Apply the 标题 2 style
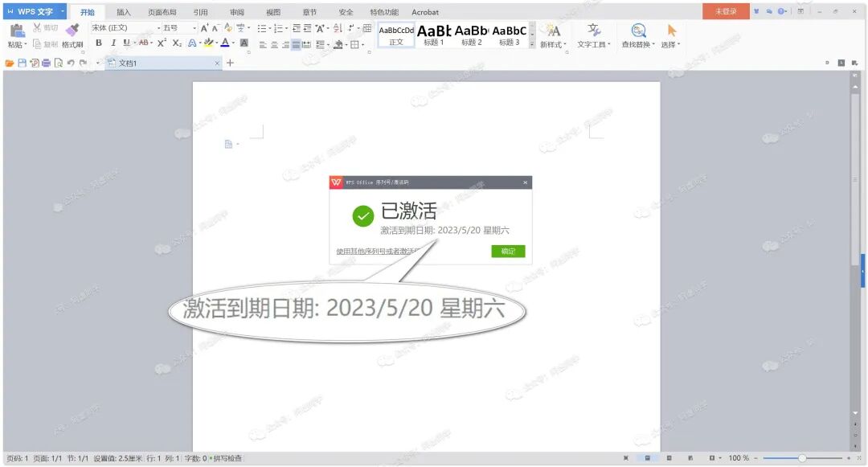868x467 pixels. coord(472,35)
